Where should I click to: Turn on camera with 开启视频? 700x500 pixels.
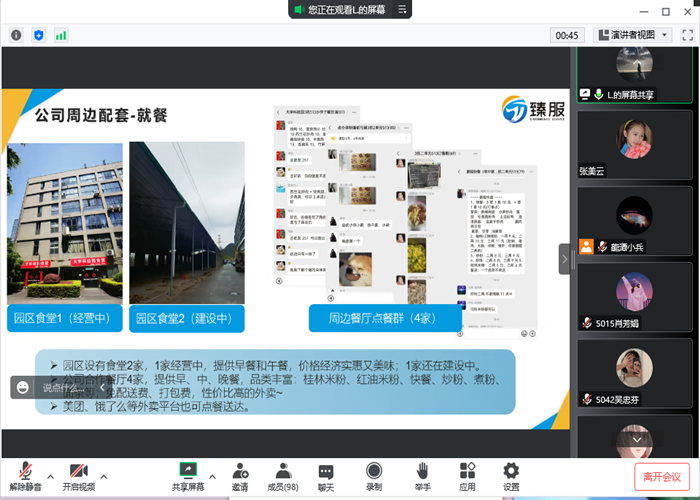[x=80, y=475]
